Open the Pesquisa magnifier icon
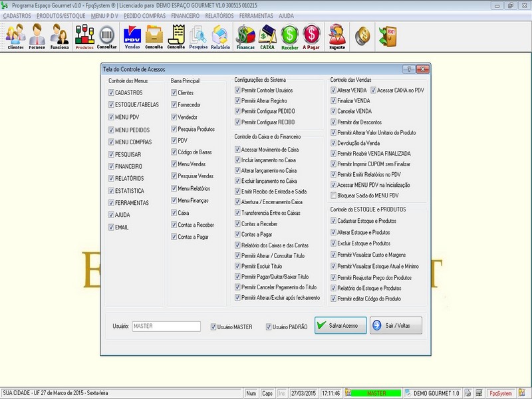The image size is (532, 399). tap(198, 37)
